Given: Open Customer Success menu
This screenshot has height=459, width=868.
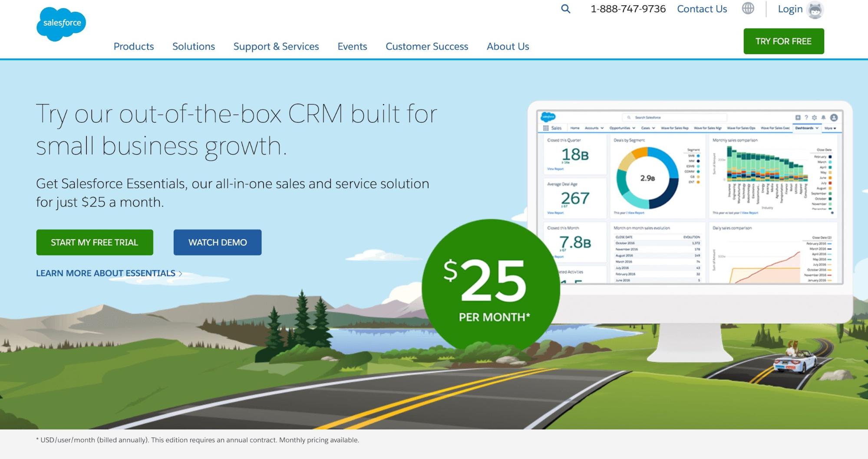Looking at the screenshot, I should coord(427,46).
